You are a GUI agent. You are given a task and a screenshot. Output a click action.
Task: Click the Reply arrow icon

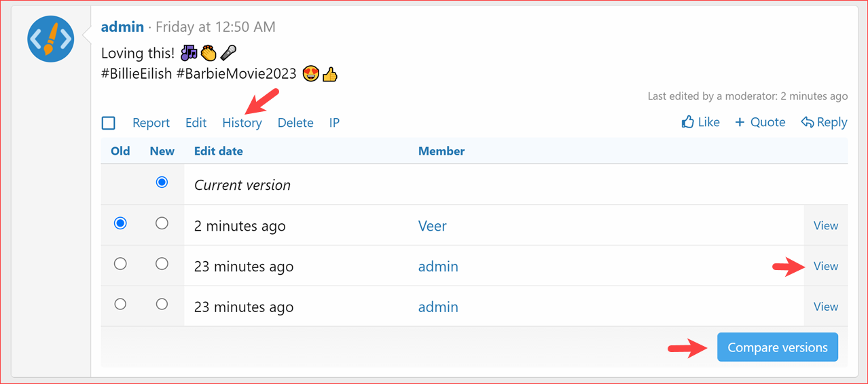[807, 122]
